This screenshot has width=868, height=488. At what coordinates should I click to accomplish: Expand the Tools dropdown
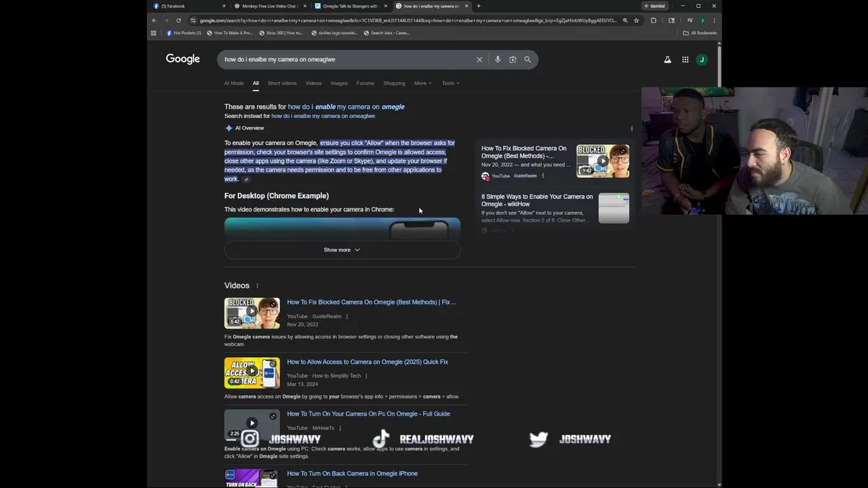[451, 83]
